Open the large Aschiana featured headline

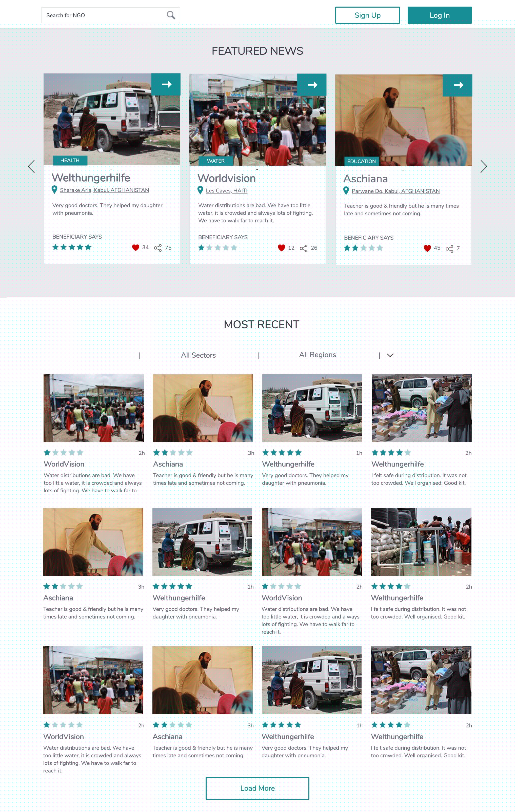(x=366, y=179)
